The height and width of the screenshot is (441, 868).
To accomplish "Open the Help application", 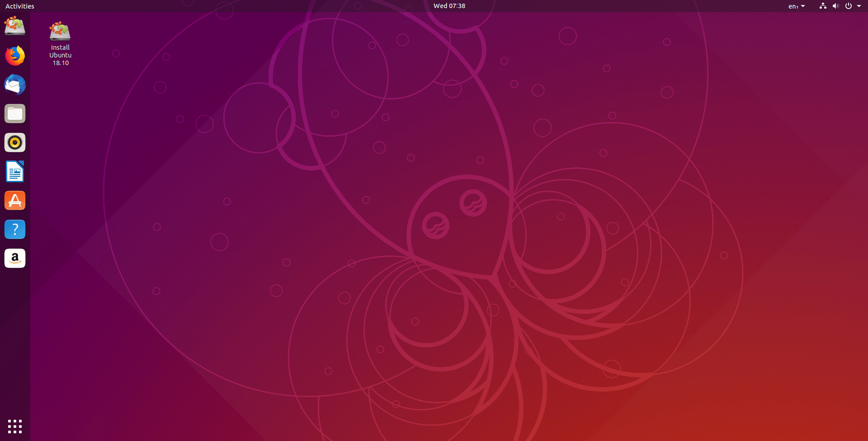I will (x=15, y=229).
